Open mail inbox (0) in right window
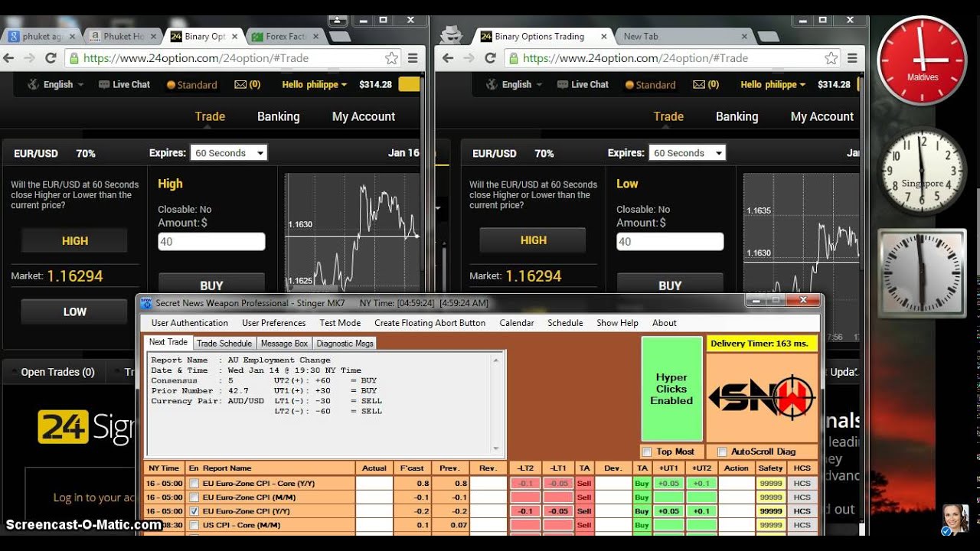Screen dimensions: 980x551 (706, 85)
